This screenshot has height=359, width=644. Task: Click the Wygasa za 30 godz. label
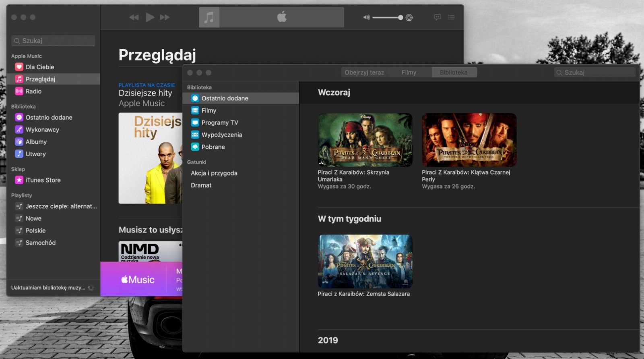pyautogui.click(x=345, y=187)
